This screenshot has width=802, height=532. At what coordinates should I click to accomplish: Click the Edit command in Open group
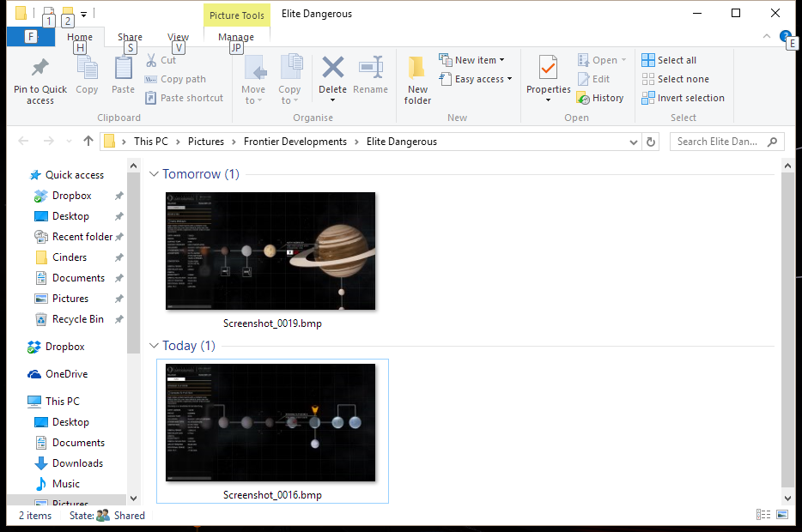(x=594, y=79)
